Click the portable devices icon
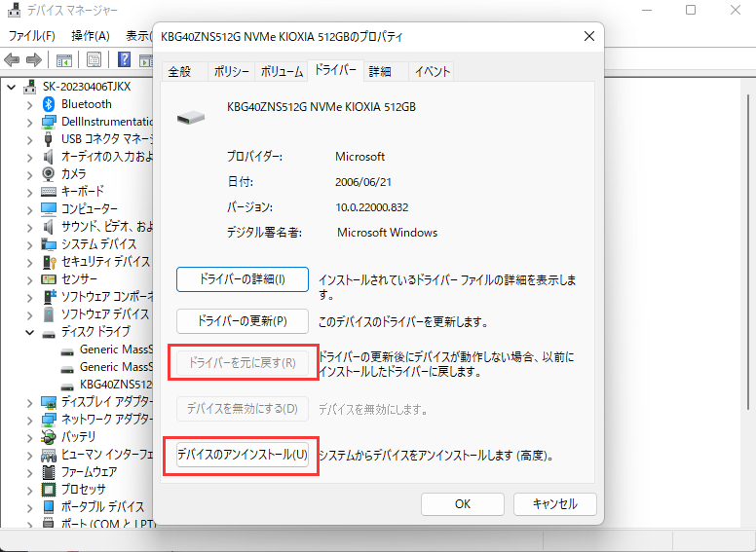 pyautogui.click(x=48, y=507)
